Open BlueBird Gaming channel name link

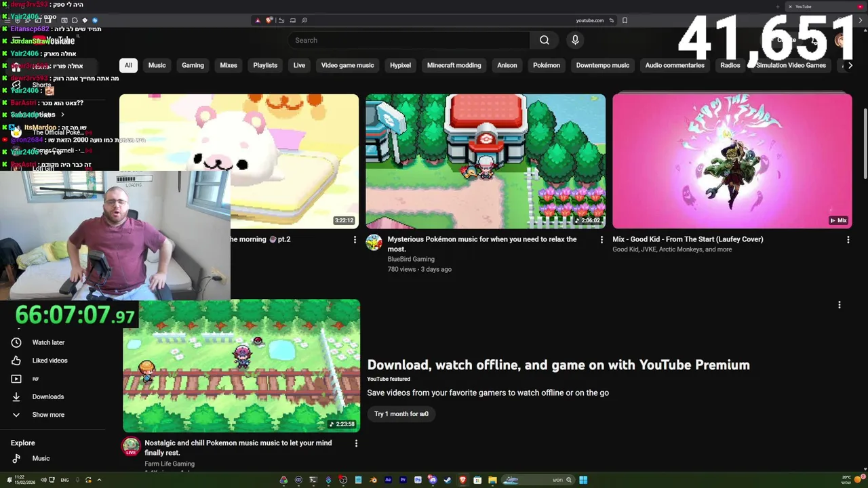411,259
